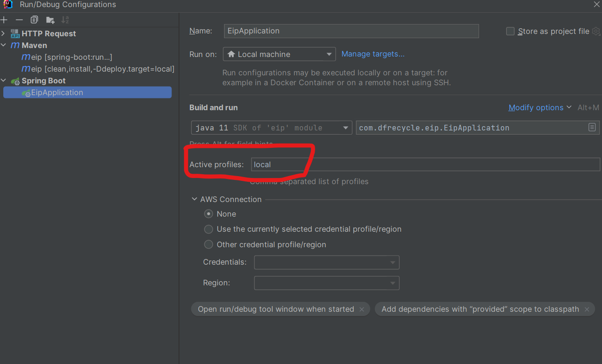Expand the HTTP Request tree node
Viewport: 602px width, 364px height.
4,33
